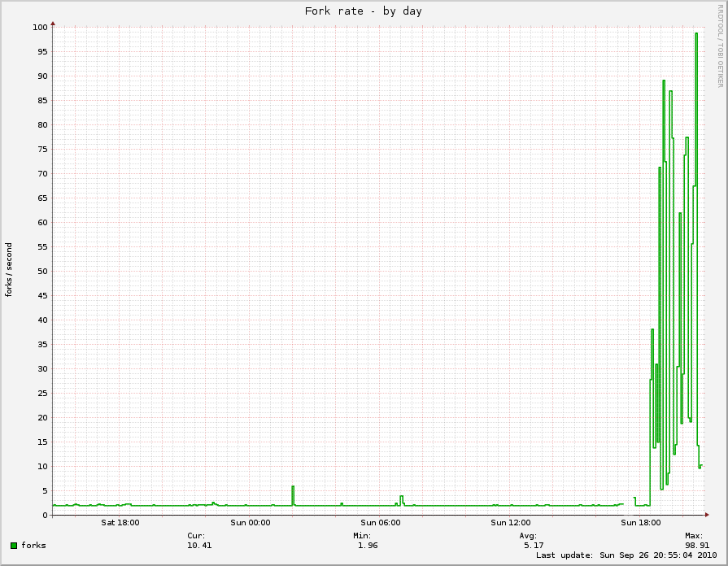Click the 'forks' legend label
Image resolution: width=728 pixels, height=566 pixels.
pos(33,545)
